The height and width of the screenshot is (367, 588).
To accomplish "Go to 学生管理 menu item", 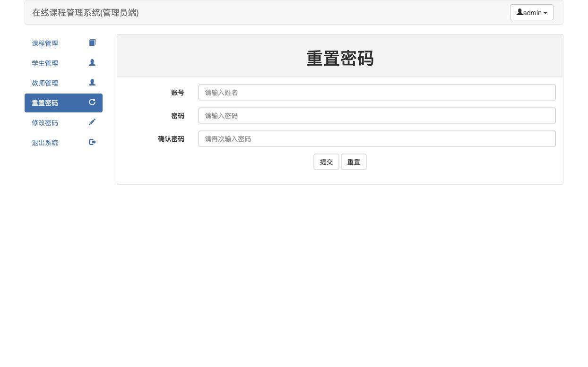I will [x=63, y=63].
